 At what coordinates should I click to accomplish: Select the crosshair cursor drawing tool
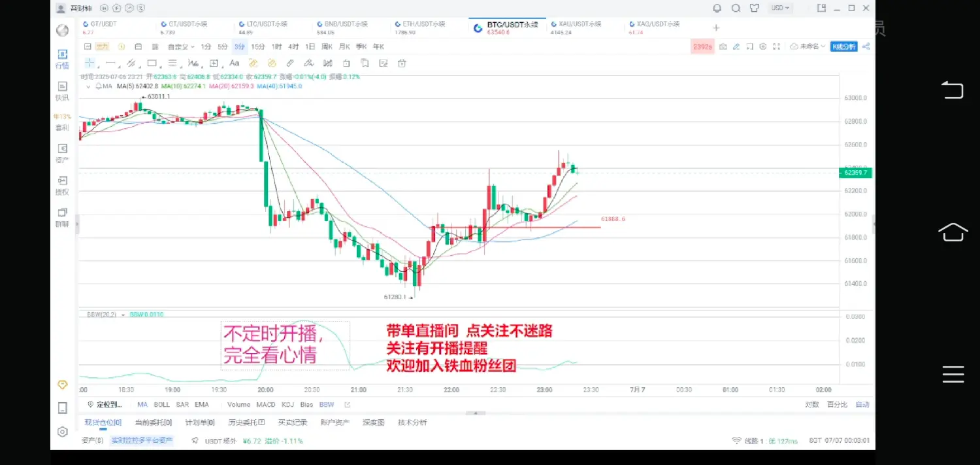coord(90,63)
